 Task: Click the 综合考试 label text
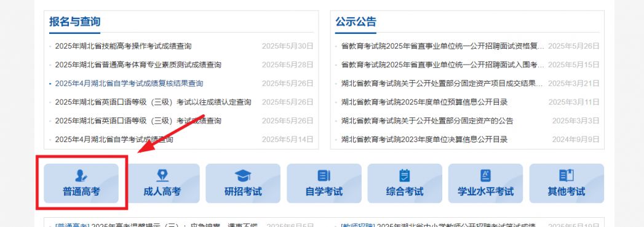405,192
